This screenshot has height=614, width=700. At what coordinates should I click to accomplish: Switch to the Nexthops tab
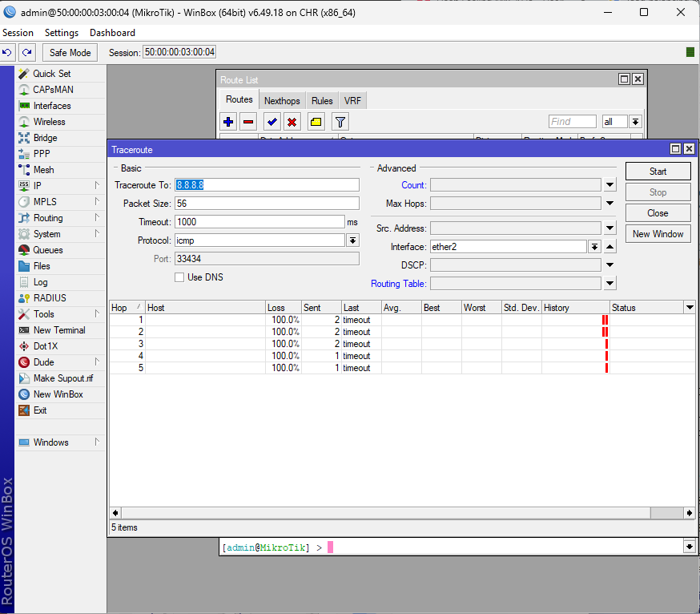pyautogui.click(x=282, y=101)
